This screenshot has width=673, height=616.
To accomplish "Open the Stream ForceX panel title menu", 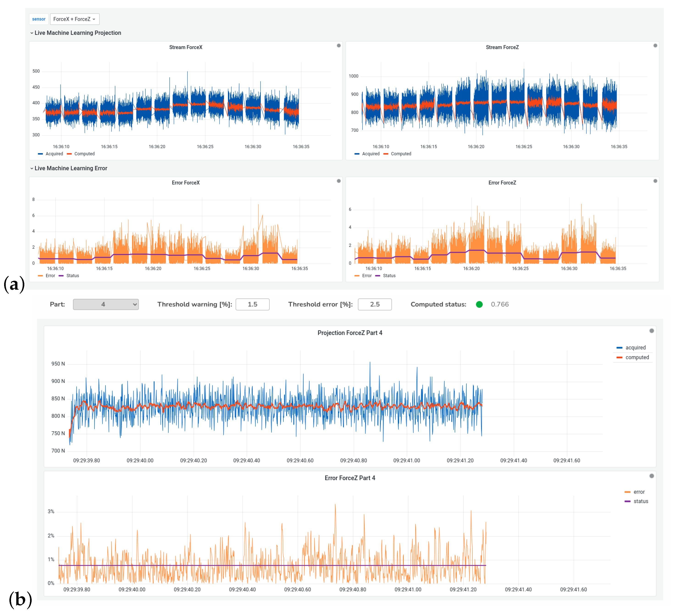I will pyautogui.click(x=186, y=47).
